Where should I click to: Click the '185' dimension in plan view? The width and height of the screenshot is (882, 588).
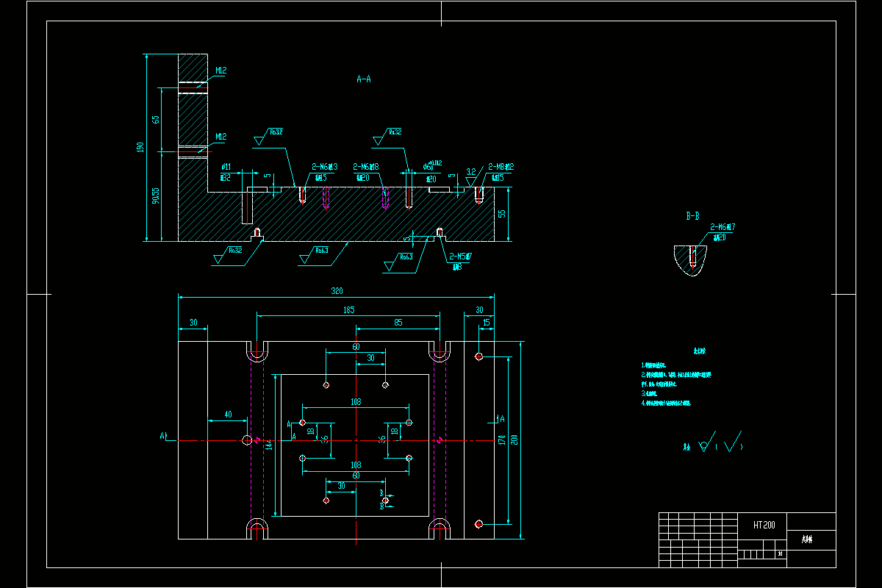click(x=348, y=311)
